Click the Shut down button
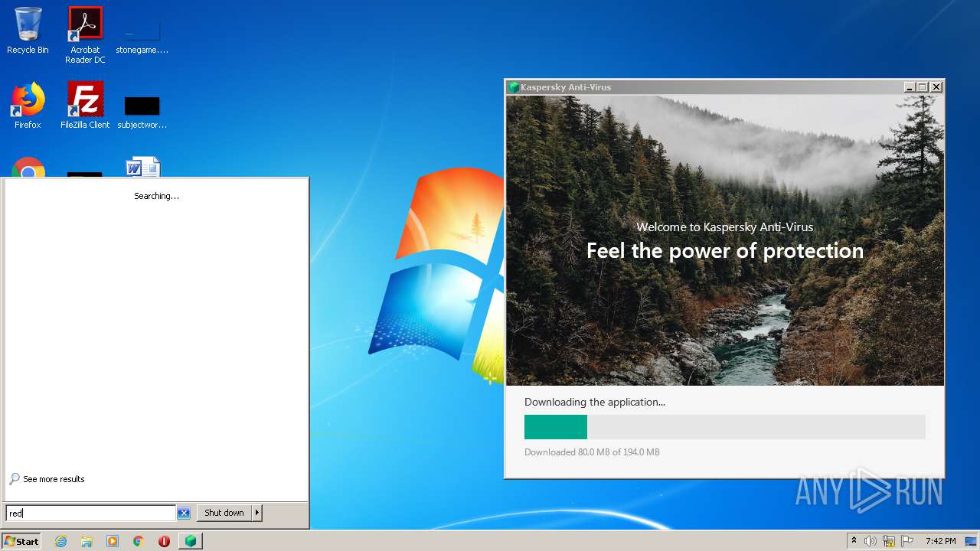 [x=224, y=513]
